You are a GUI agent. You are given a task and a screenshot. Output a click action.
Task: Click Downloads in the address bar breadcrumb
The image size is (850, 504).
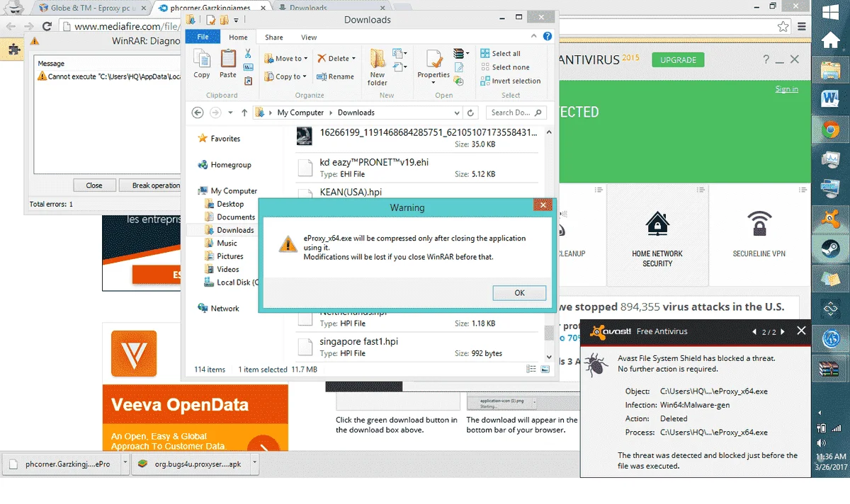(356, 113)
